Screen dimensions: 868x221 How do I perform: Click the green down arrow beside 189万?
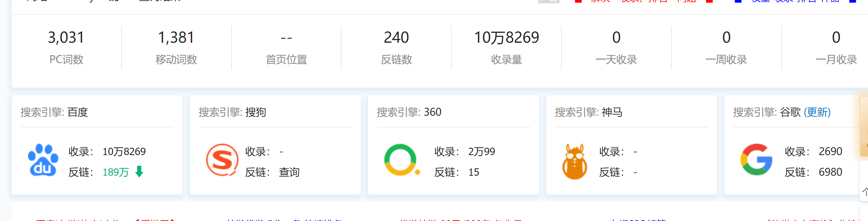point(139,172)
